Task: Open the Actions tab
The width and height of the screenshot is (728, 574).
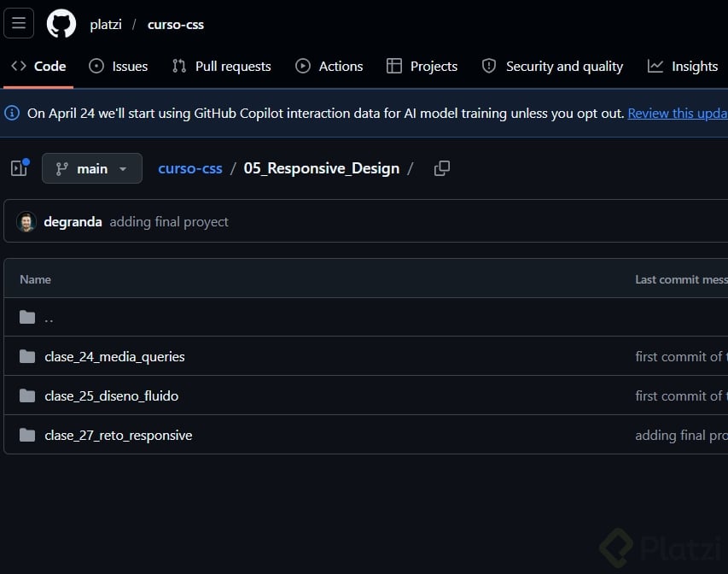Action: point(329,67)
